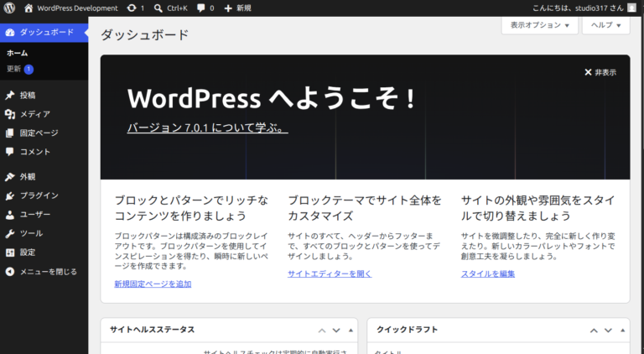The image size is (644, 354).
Task: Open ユーザー in the sidebar
Action: click(44, 215)
